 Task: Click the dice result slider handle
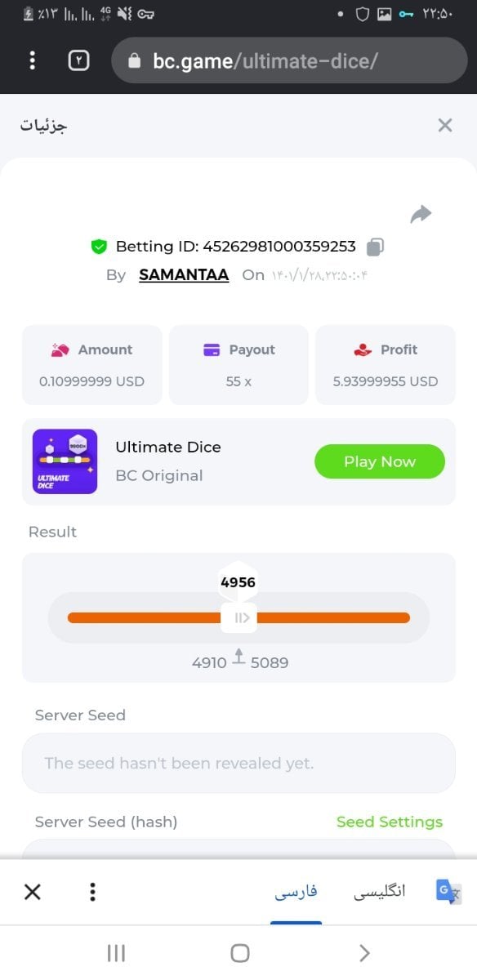tap(239, 617)
